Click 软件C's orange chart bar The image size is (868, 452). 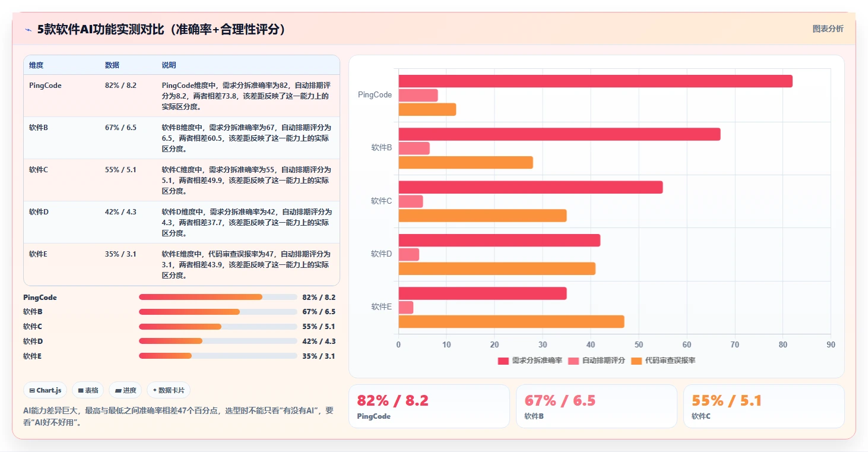[x=483, y=216]
